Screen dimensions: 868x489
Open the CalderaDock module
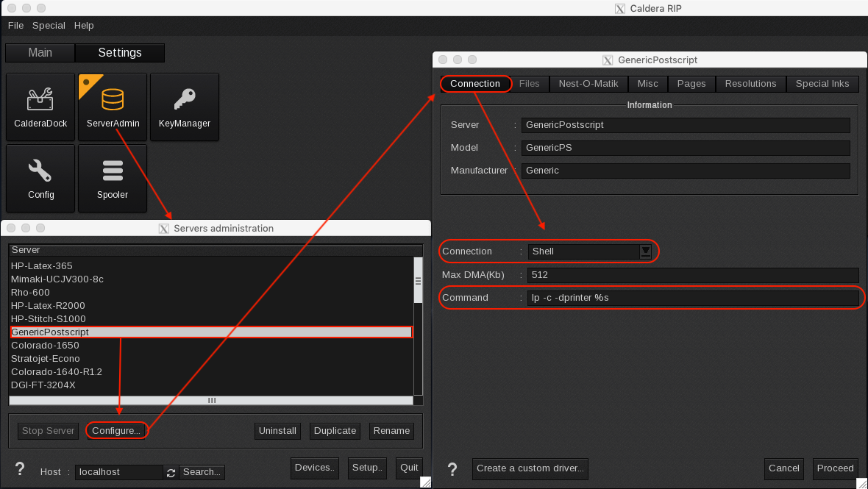pyautogui.click(x=40, y=107)
